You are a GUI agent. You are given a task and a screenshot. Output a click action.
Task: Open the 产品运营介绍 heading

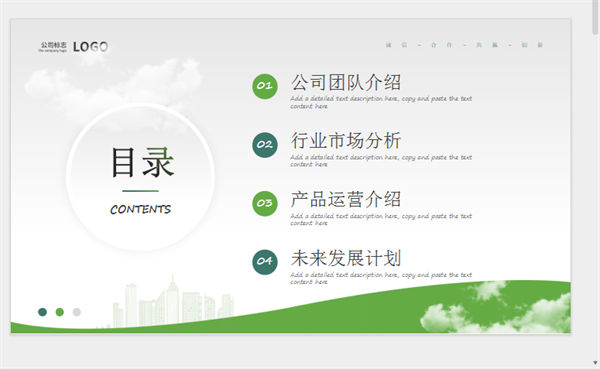click(x=346, y=200)
